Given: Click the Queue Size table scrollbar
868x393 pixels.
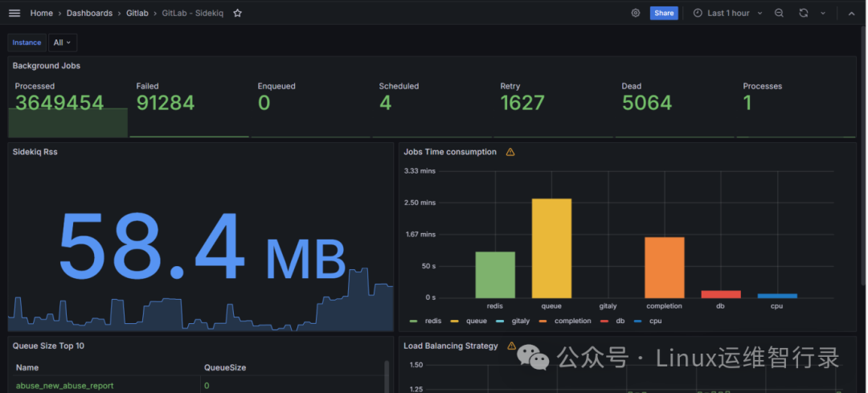Looking at the screenshot, I should [387, 376].
